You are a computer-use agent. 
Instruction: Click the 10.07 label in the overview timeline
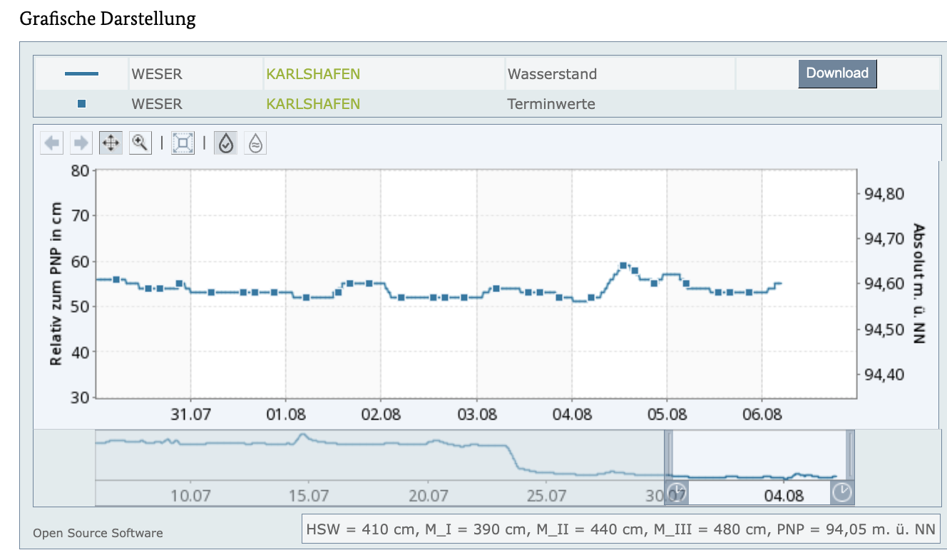click(190, 495)
